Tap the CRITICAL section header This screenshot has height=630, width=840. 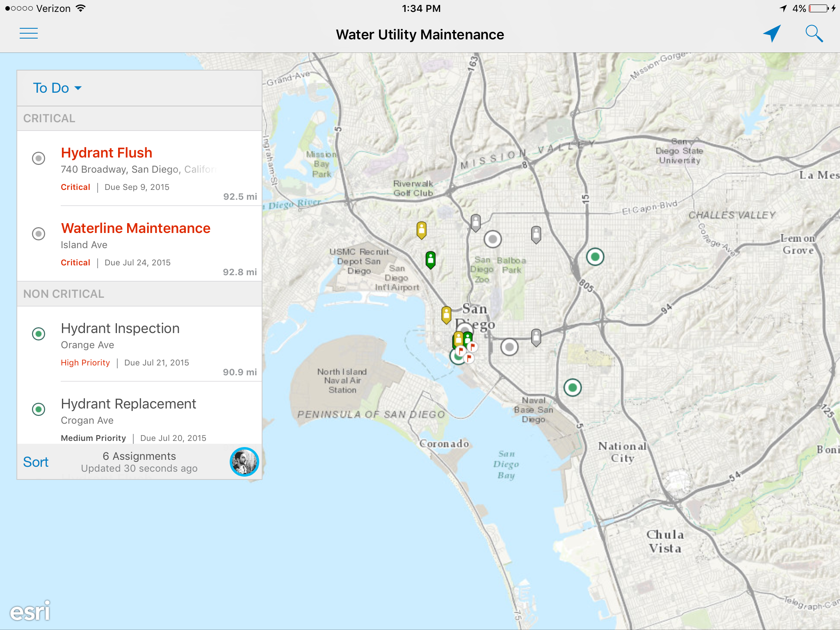click(x=139, y=119)
